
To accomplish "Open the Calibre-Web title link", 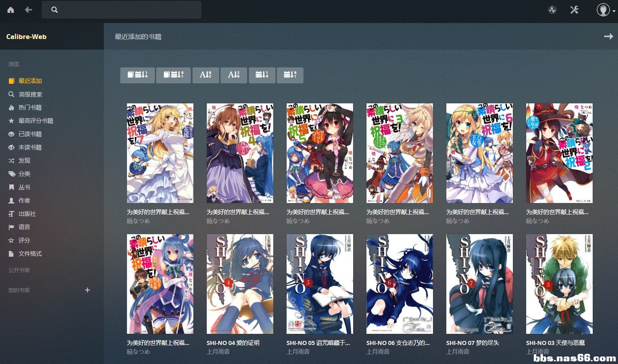I will point(26,36).
